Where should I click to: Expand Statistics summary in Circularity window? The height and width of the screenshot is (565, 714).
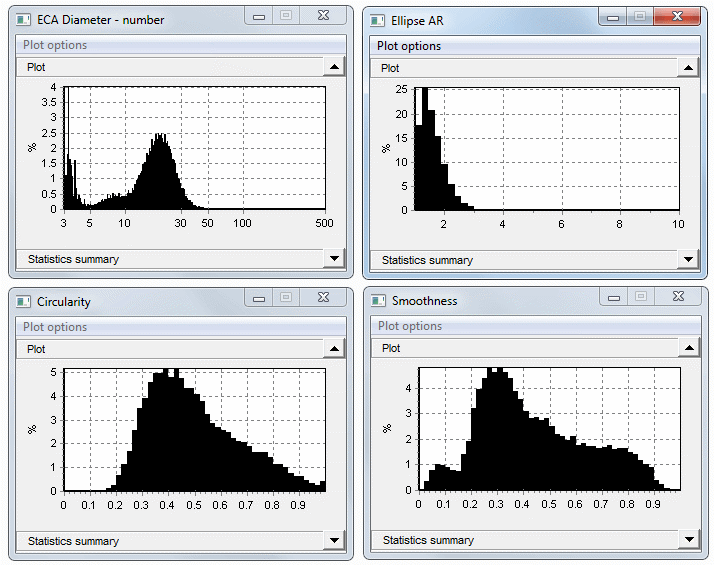point(334,540)
